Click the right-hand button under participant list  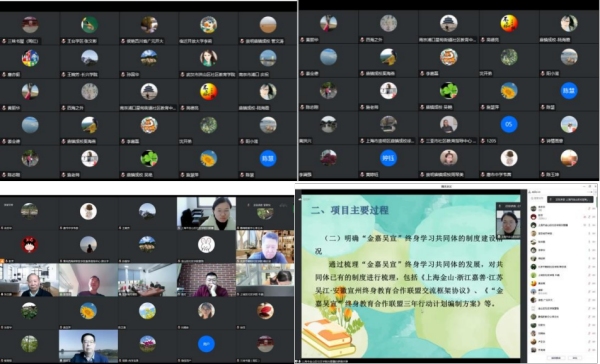(x=575, y=358)
